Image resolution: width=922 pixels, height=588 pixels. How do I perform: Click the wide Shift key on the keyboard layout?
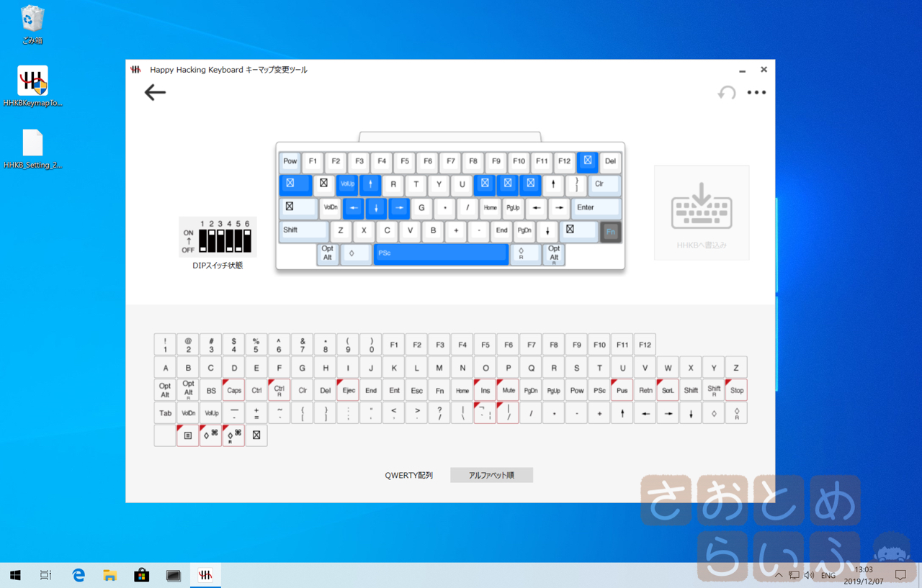click(x=303, y=231)
